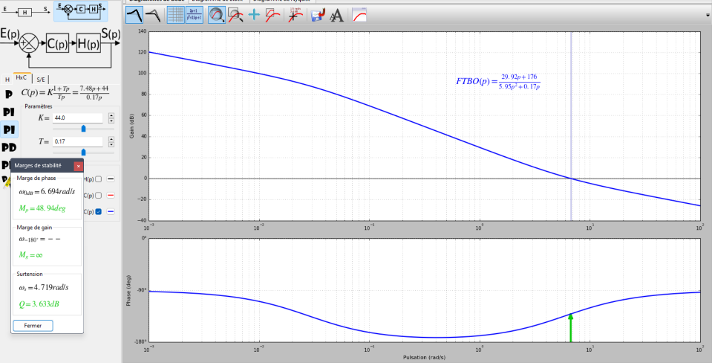Decrease T with the down arrow

pos(111,144)
